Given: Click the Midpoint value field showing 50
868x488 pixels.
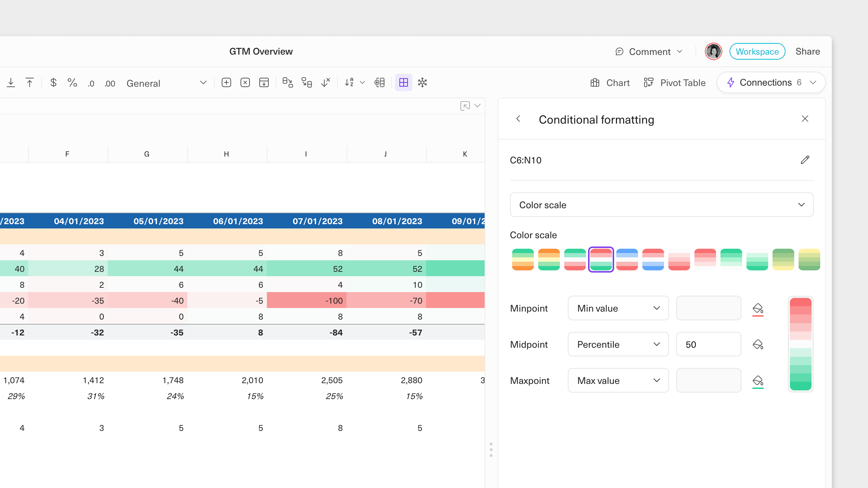Looking at the screenshot, I should [709, 344].
